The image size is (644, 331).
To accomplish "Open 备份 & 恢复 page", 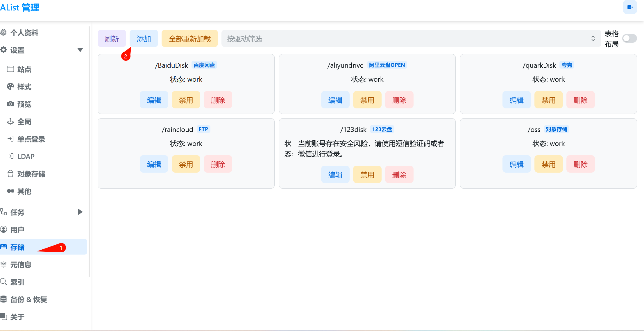I will pyautogui.click(x=29, y=300).
